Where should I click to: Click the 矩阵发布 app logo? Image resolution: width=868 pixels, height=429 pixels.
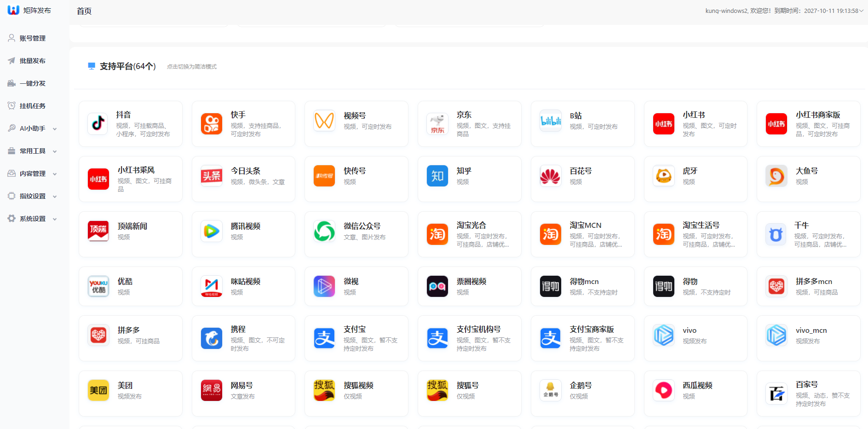[x=13, y=10]
